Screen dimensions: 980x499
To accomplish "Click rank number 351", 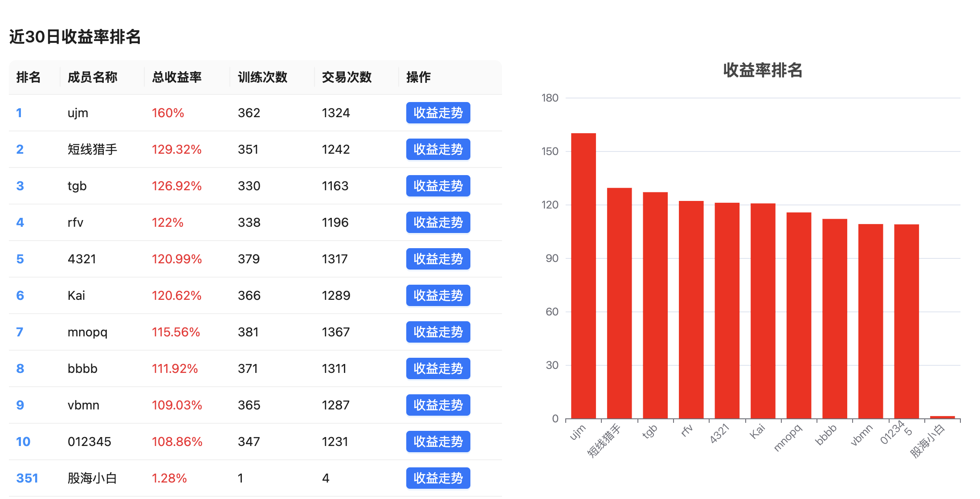I will pos(27,478).
